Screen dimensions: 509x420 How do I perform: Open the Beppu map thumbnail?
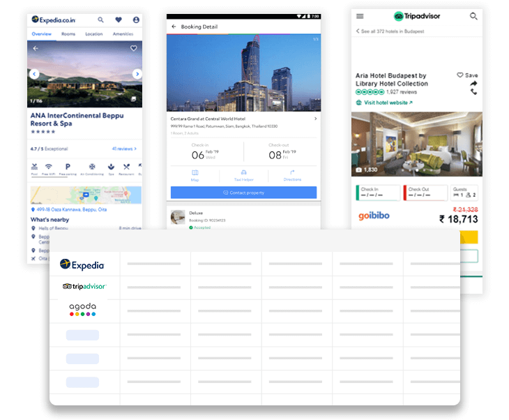click(x=86, y=195)
